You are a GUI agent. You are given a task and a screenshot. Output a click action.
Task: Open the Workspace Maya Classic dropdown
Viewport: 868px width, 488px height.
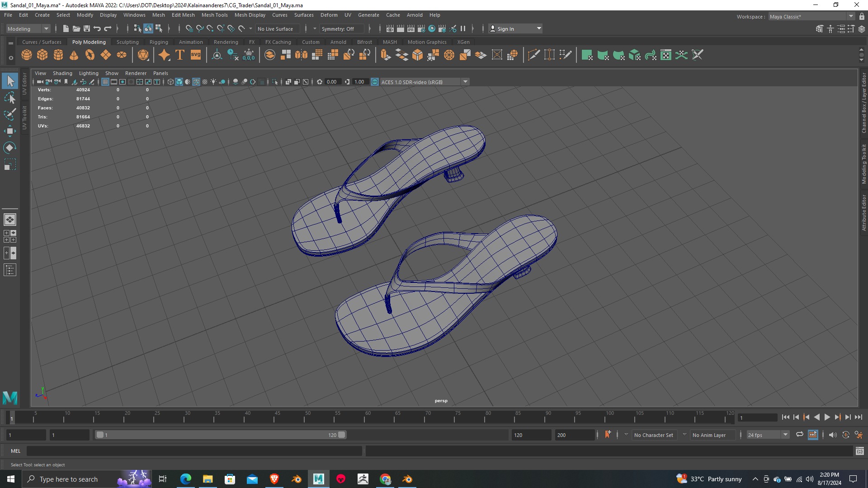click(x=811, y=16)
